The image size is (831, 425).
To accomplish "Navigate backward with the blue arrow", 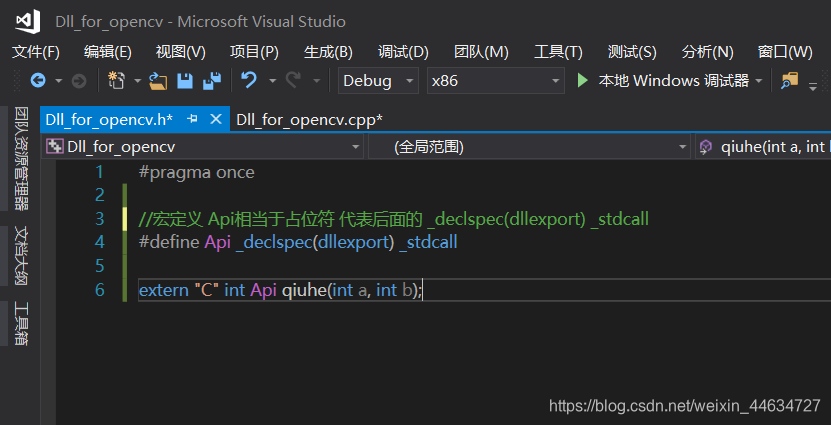I will pyautogui.click(x=38, y=81).
